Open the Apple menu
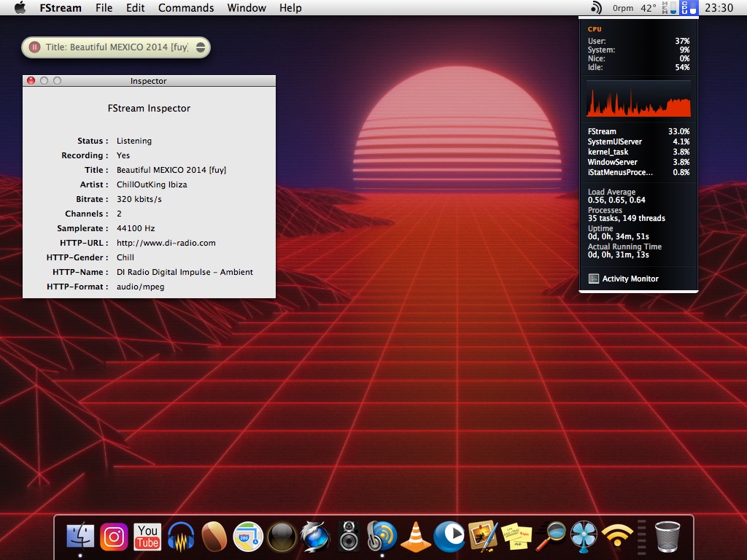 pyautogui.click(x=20, y=8)
